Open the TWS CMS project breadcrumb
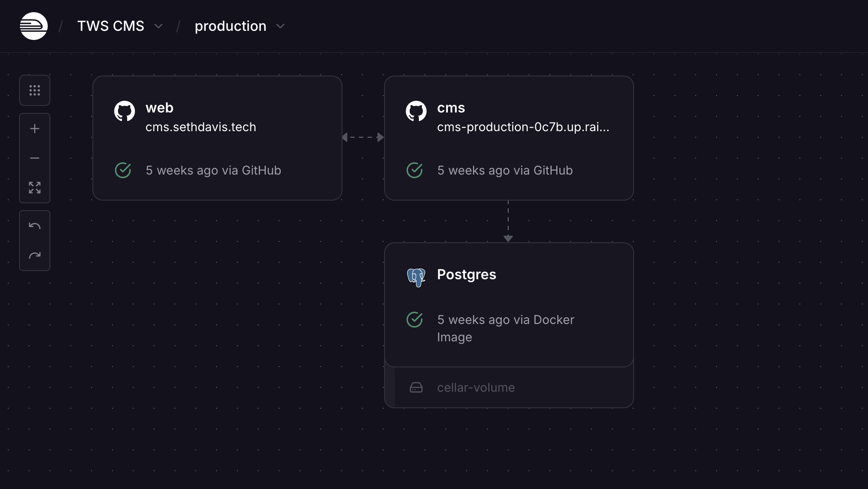The image size is (868, 489). [x=111, y=26]
